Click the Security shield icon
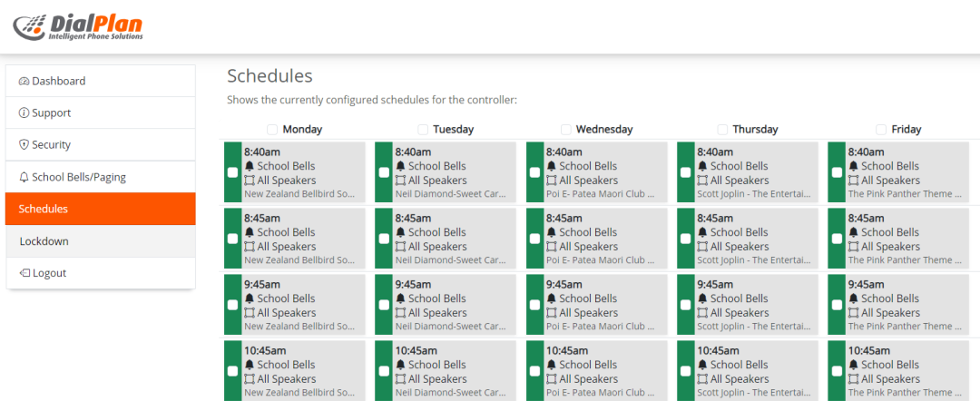The image size is (980, 401). click(24, 145)
